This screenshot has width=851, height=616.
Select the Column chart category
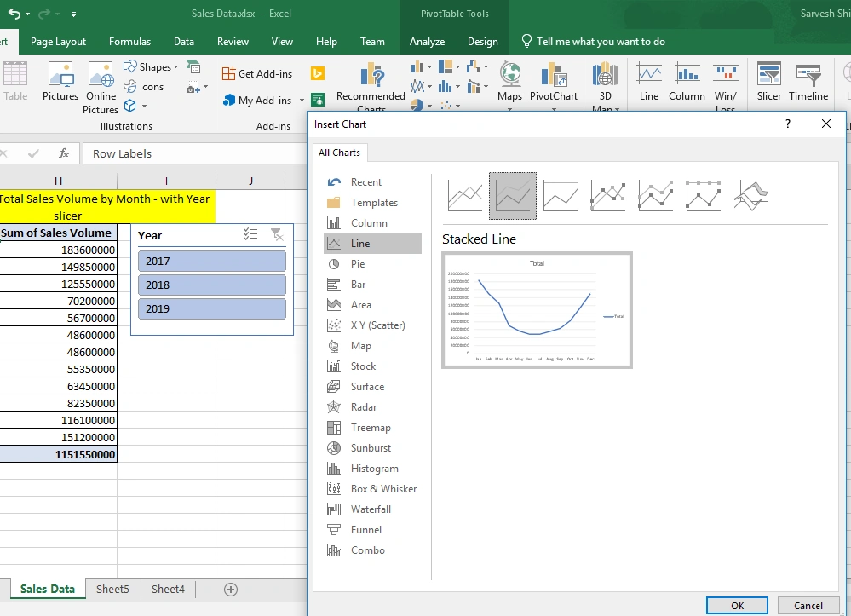tap(373, 223)
